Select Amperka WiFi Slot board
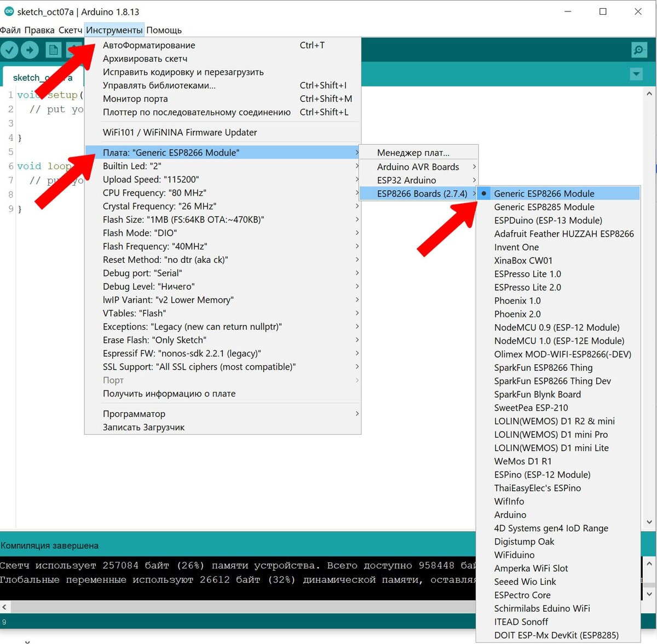The height and width of the screenshot is (644, 657). 558,568
